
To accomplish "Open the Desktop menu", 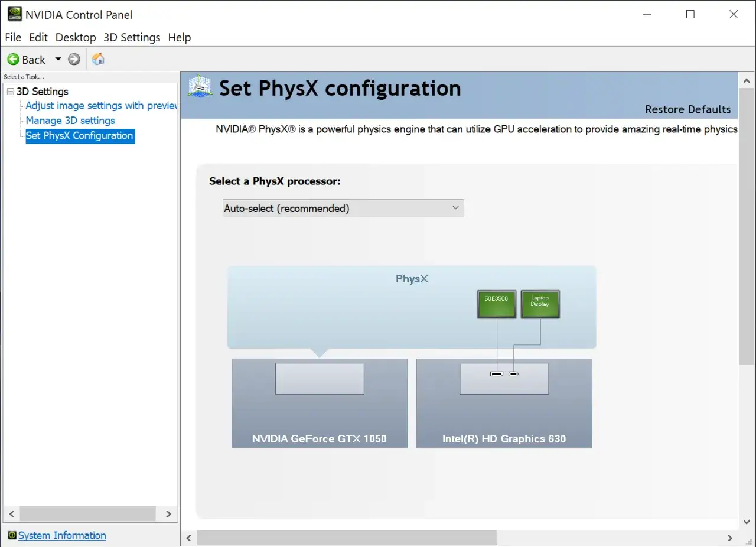I will (76, 37).
